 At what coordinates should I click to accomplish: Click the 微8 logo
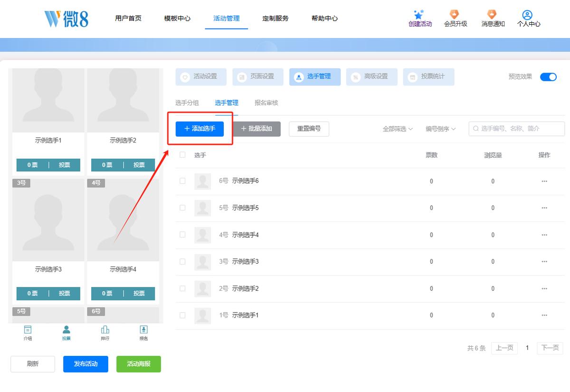66,19
